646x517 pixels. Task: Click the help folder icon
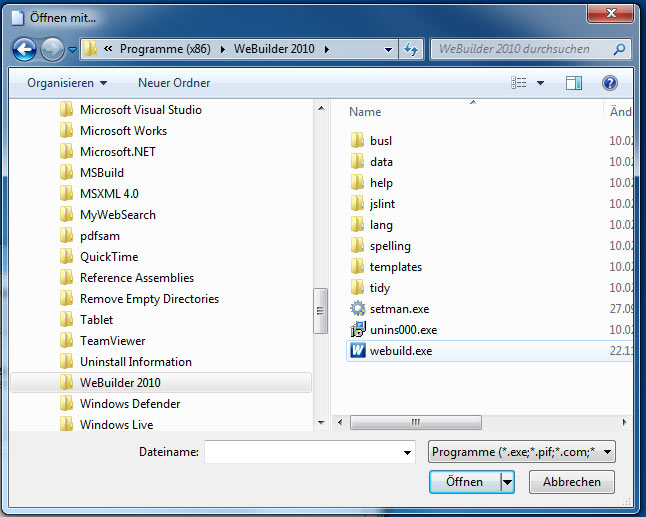click(x=357, y=182)
